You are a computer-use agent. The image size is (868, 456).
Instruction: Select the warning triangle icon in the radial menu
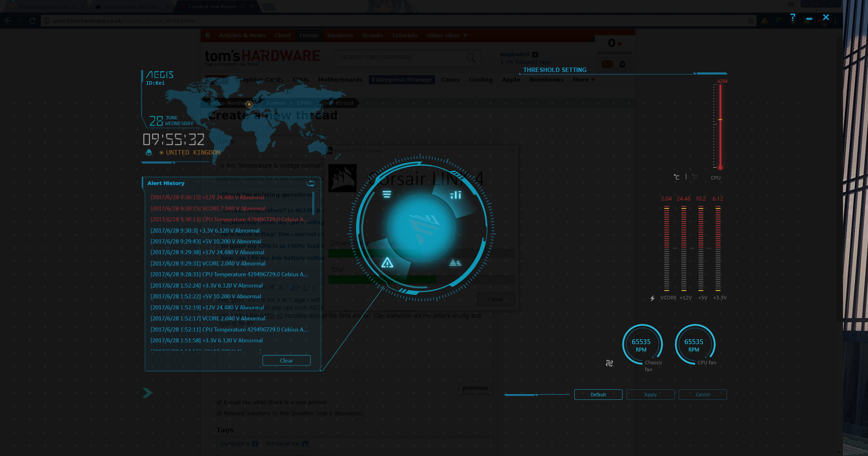click(387, 262)
